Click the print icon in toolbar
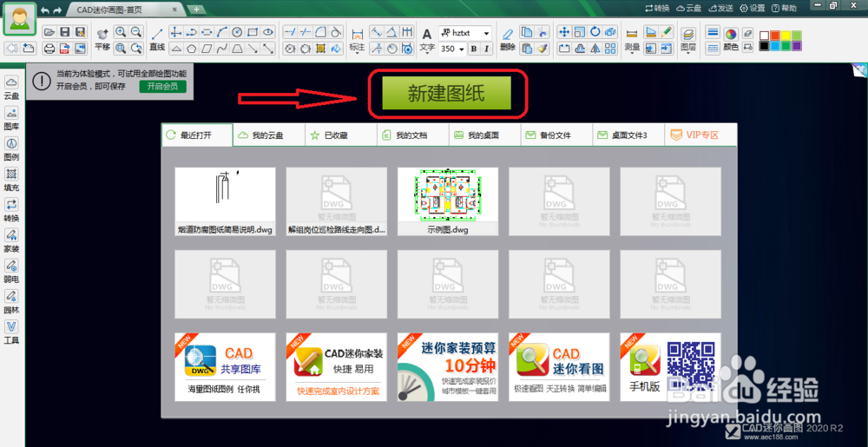868x447 pixels. [x=49, y=48]
